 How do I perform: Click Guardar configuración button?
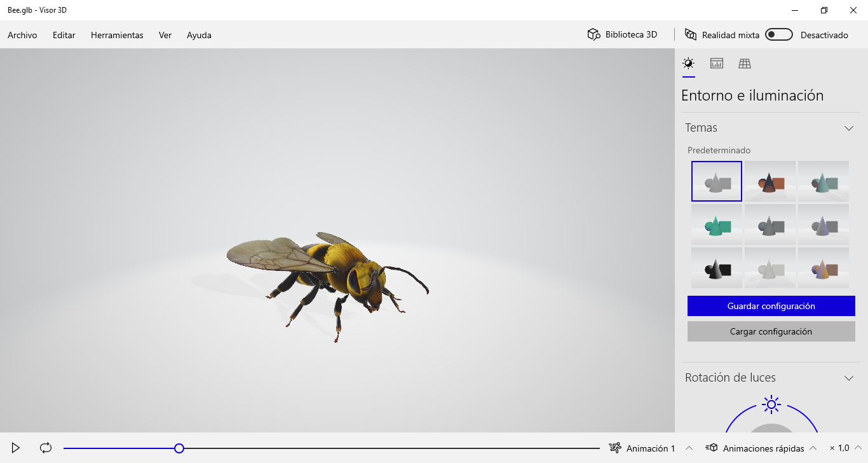pos(771,306)
